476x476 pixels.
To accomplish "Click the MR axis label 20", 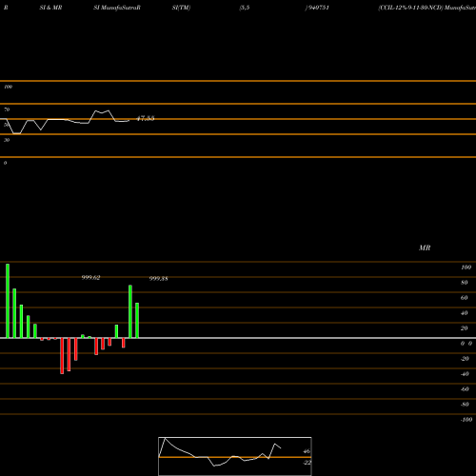I will point(465,328).
